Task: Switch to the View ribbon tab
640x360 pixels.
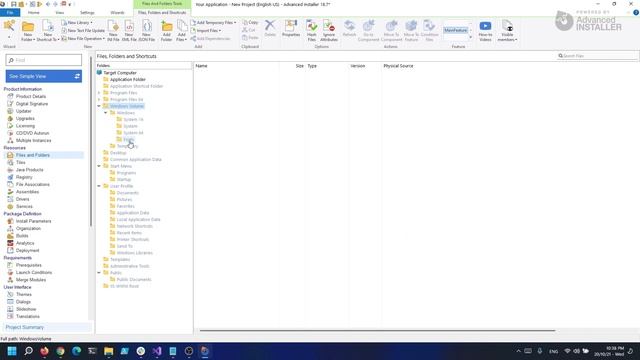Action: pos(60,13)
